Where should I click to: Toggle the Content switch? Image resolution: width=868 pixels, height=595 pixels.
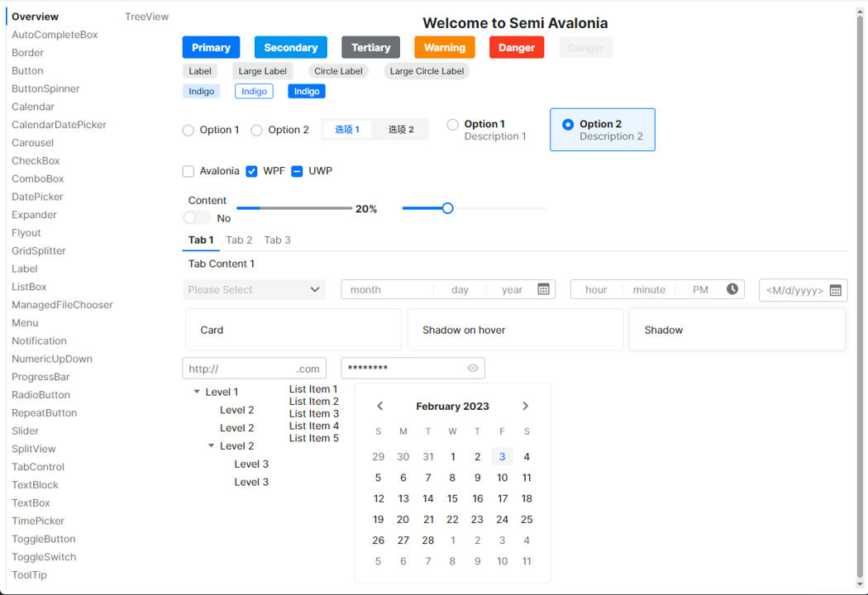point(196,218)
